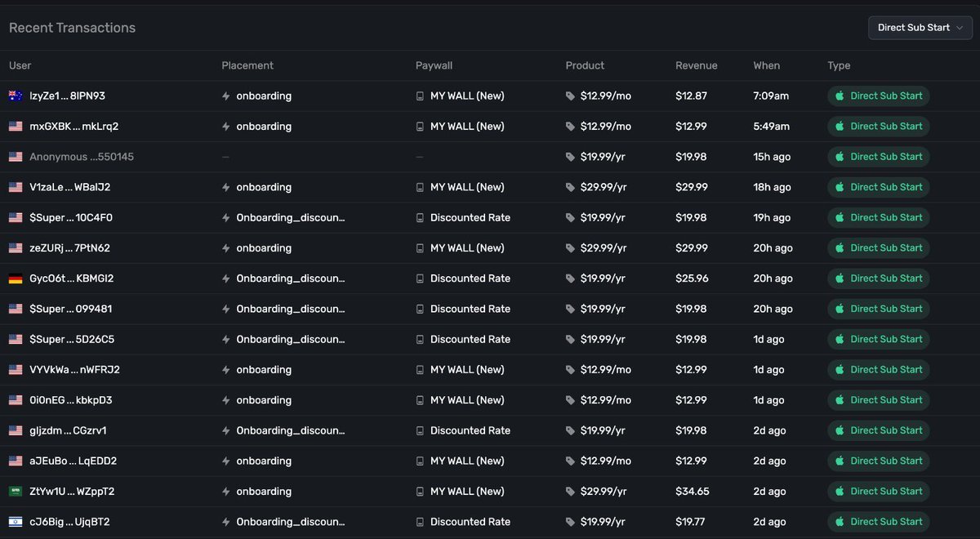This screenshot has height=539, width=980.
Task: Click the paywall icon in $Super ...099481 row
Action: (420, 309)
